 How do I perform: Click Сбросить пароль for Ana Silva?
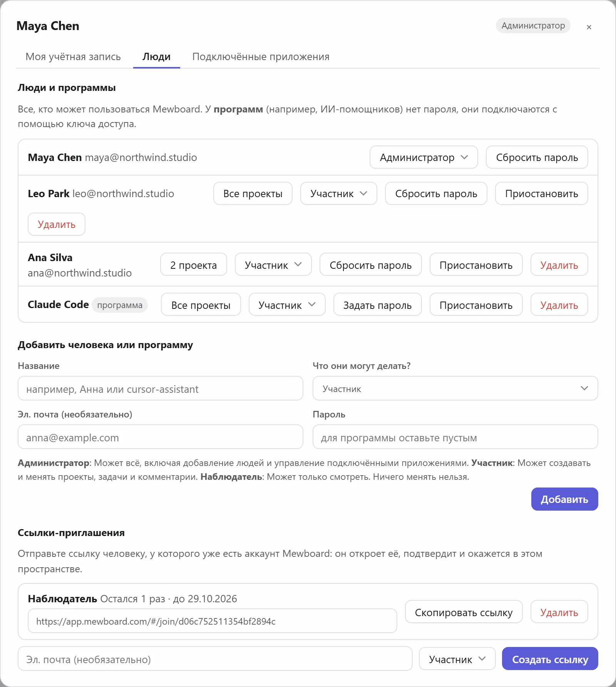(x=370, y=265)
